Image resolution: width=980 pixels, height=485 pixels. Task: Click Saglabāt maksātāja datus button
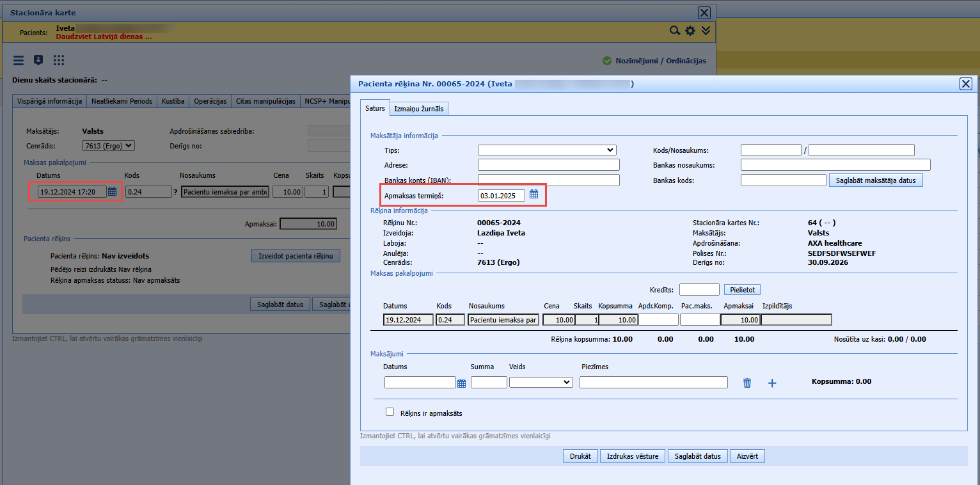[876, 180]
